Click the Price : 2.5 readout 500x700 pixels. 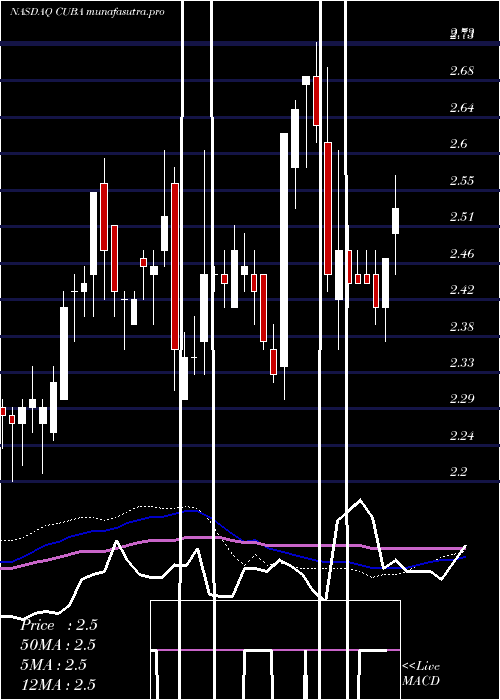pos(58,625)
